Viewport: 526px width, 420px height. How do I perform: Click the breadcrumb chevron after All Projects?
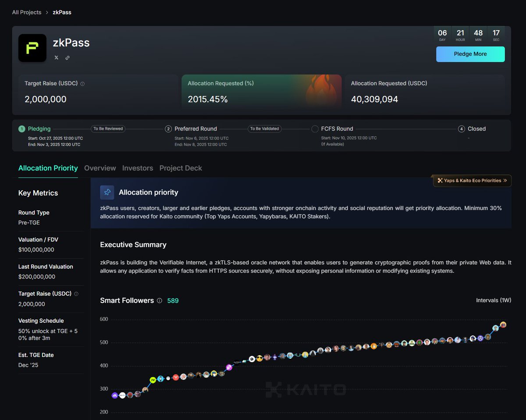click(x=47, y=12)
